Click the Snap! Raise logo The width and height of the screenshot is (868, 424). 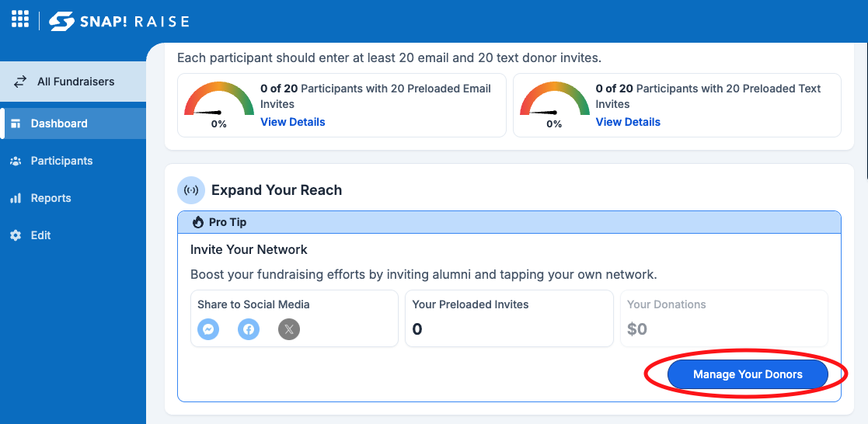(119, 21)
